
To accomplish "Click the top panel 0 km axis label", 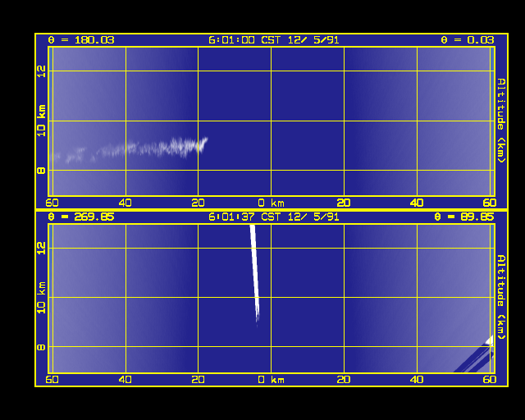I will point(271,203).
